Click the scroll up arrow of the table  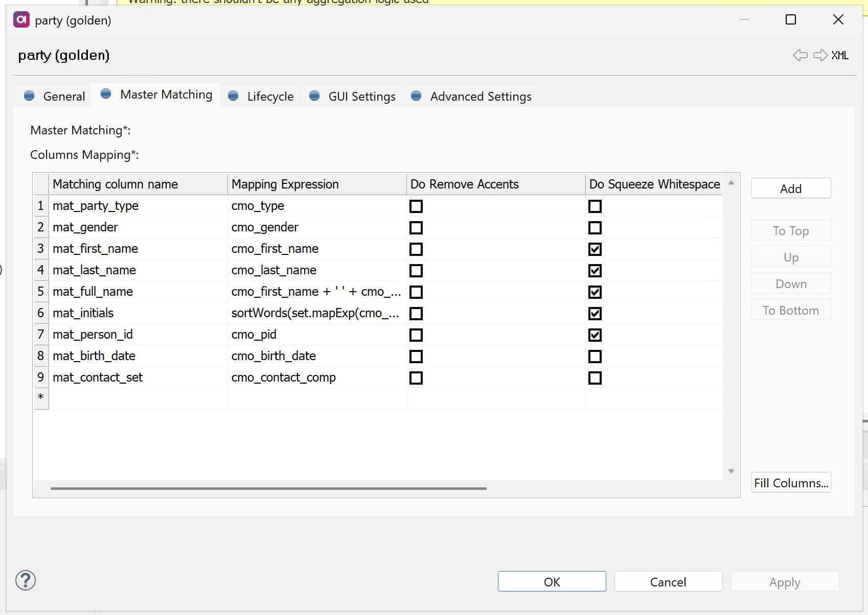point(731,182)
